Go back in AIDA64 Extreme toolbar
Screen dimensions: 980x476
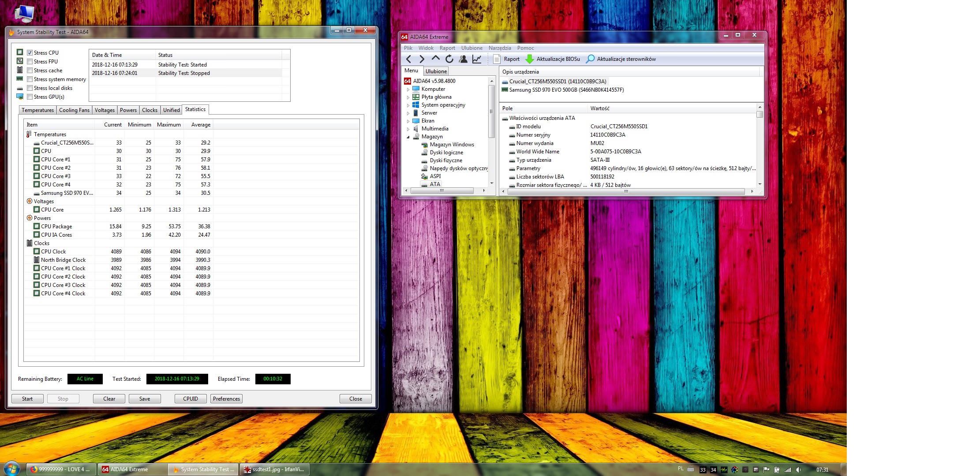pos(408,59)
